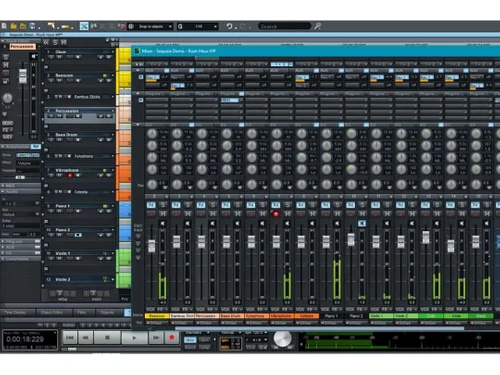
Task: Toggle record arm on Vibraphone track header
Action: click(70, 175)
